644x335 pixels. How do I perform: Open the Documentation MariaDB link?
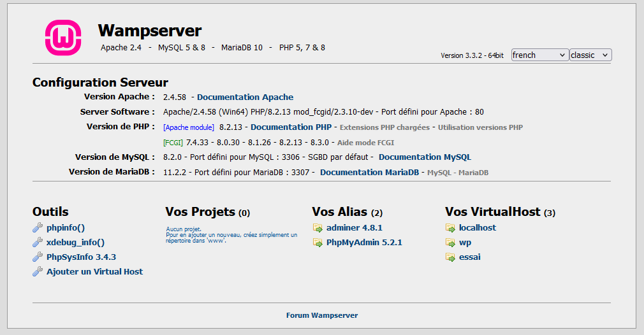click(369, 172)
